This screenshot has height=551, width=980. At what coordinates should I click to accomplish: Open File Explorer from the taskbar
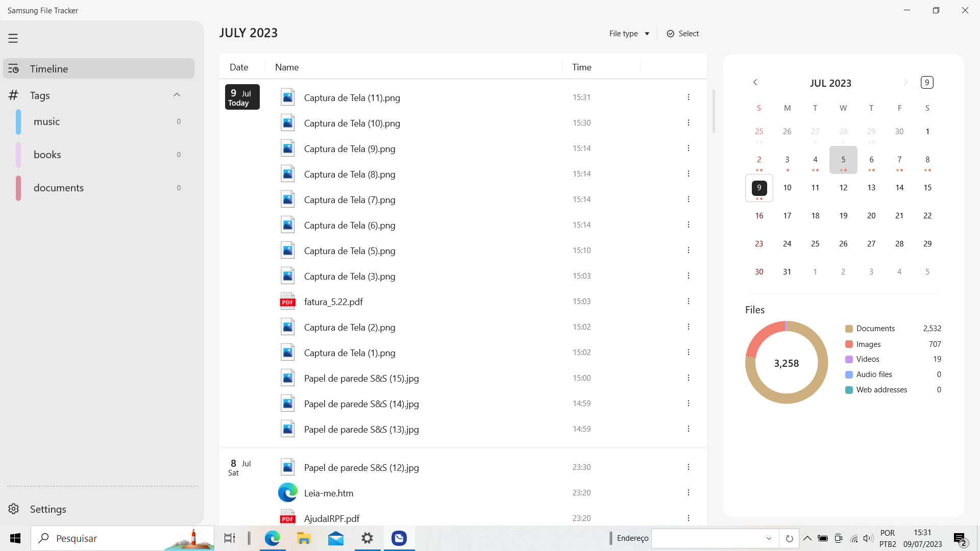(x=304, y=538)
